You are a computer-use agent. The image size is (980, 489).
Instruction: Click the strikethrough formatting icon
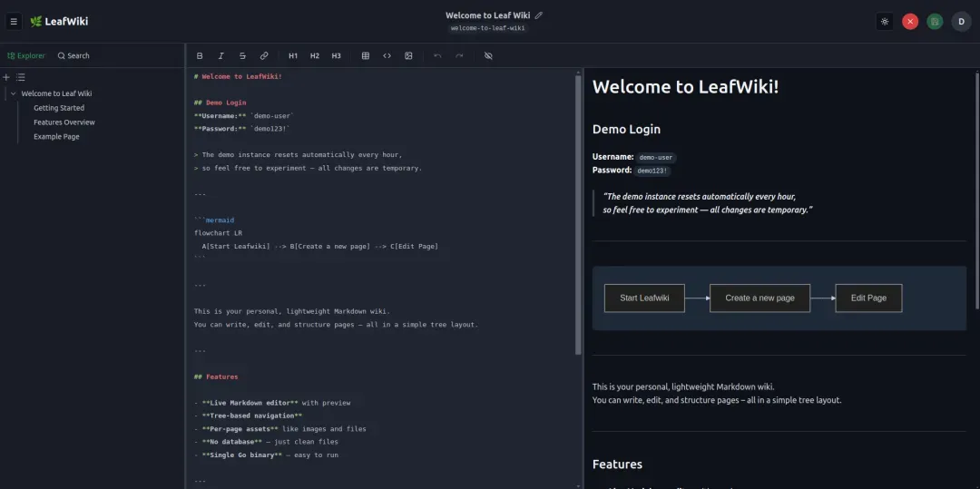click(x=242, y=55)
